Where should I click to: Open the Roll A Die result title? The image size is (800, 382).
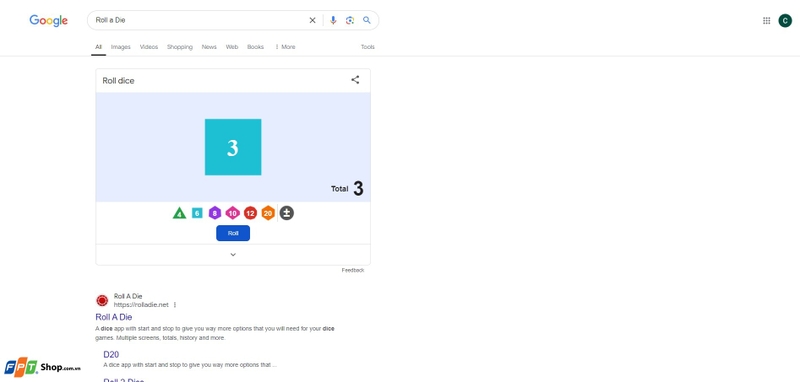point(114,317)
